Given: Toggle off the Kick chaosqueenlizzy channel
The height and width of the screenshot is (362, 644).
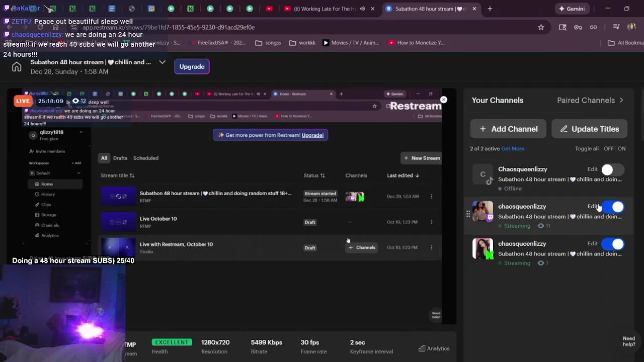Looking at the screenshot, I should 612,244.
